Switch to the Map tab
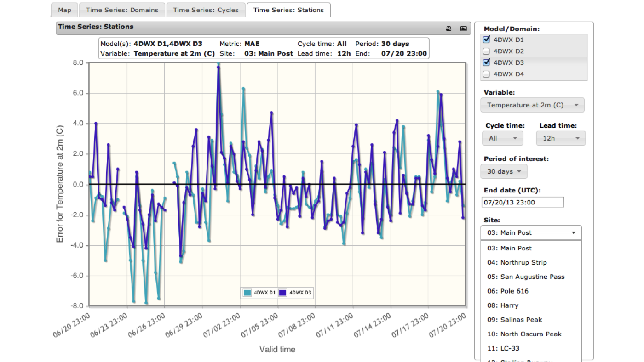The image size is (644, 362). tap(64, 10)
